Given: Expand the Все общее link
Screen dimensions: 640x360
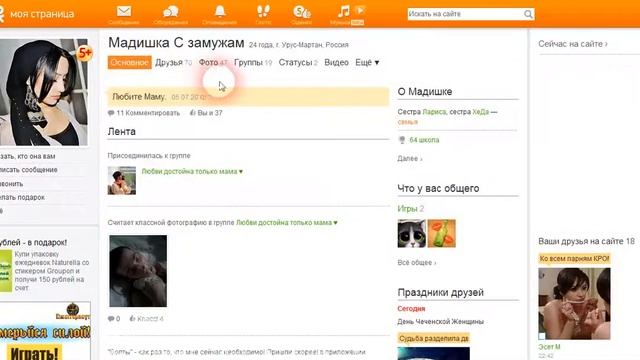Looking at the screenshot, I should [x=417, y=262].
